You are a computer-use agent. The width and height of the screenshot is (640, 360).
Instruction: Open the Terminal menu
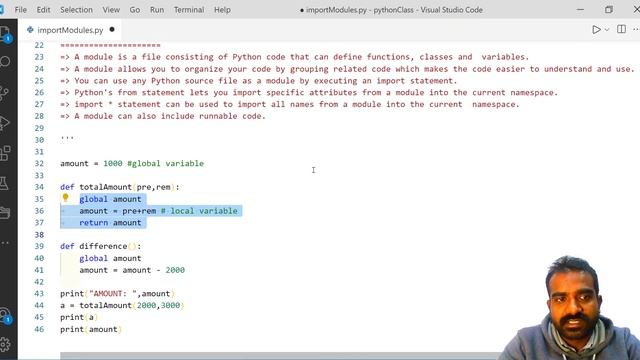[x=189, y=9]
